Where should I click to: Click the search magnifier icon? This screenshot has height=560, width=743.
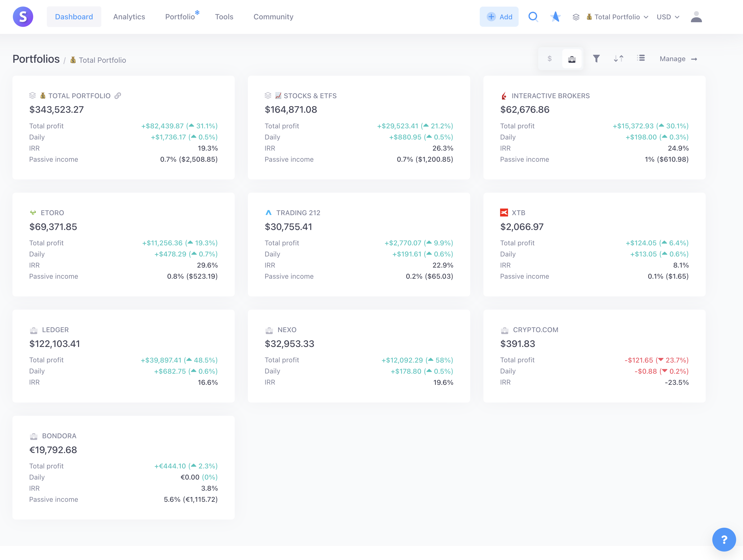pos(533,17)
